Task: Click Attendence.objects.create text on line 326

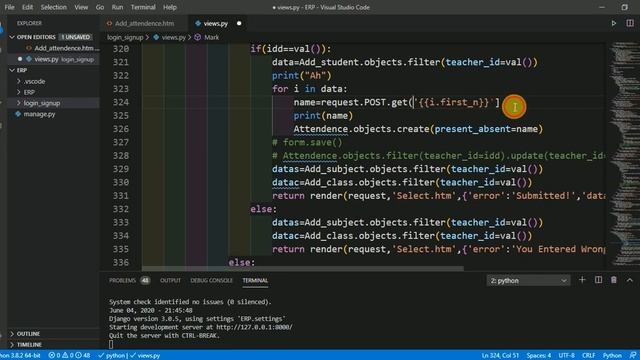Action: coord(361,129)
